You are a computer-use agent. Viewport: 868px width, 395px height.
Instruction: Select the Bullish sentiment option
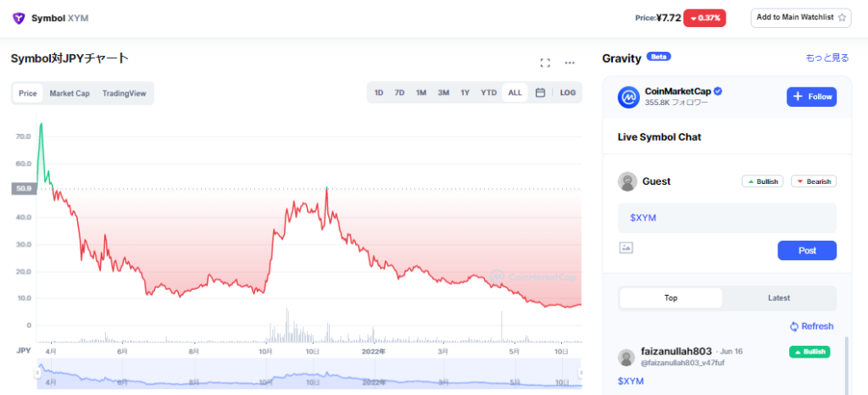tap(762, 181)
